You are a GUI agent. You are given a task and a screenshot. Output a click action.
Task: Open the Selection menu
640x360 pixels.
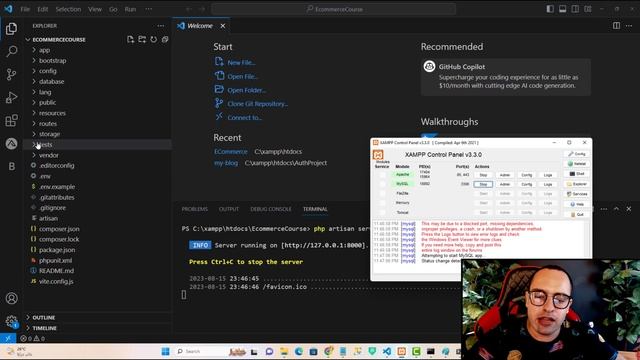68,9
